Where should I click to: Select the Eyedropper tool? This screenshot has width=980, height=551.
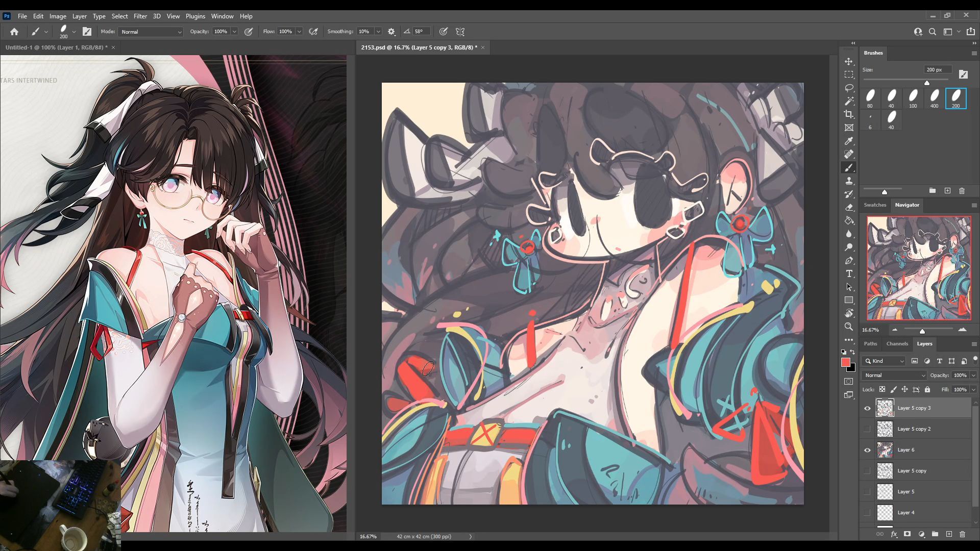point(849,141)
